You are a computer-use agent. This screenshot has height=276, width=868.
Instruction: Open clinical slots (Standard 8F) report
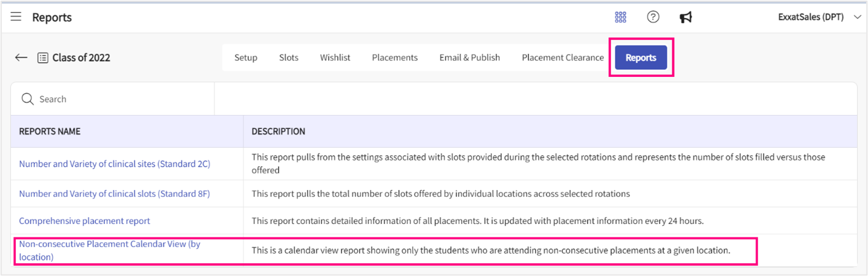[114, 194]
